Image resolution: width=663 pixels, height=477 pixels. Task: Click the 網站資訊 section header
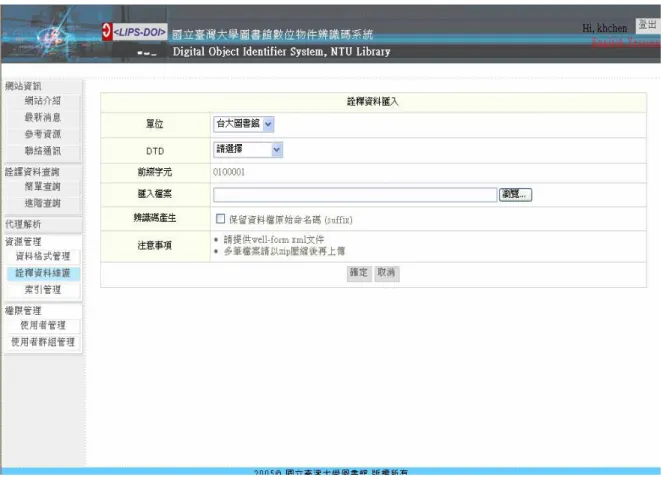click(x=23, y=86)
